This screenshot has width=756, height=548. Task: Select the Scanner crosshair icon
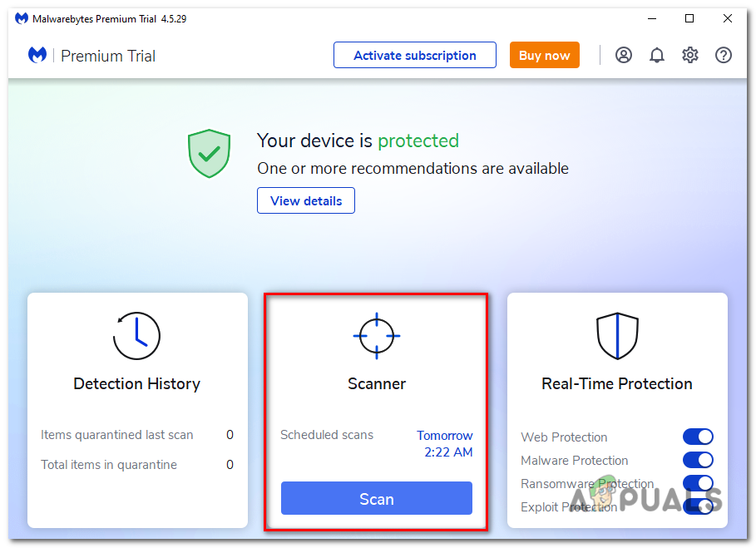pos(376,336)
